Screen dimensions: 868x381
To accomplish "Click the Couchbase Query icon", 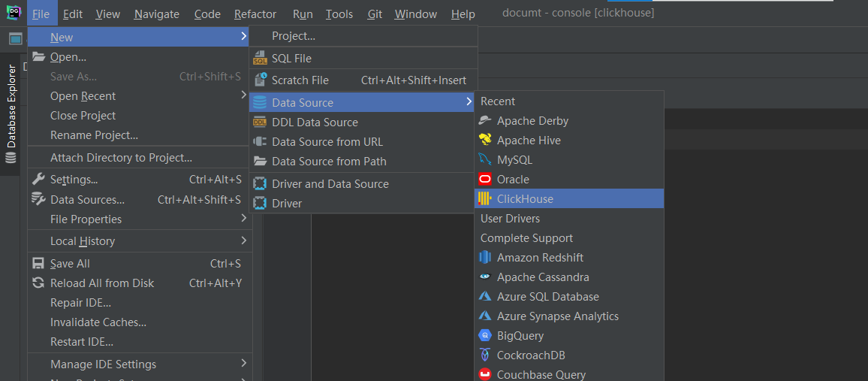I will (486, 374).
